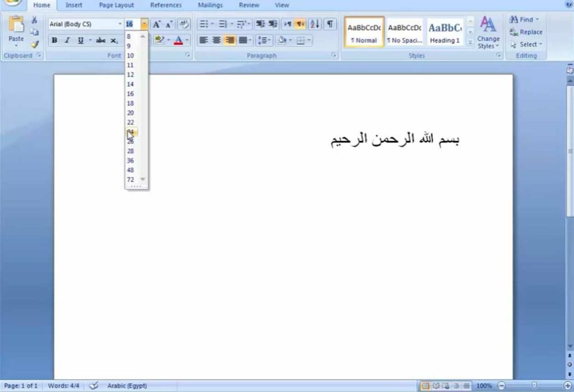Viewport: 574px width, 392px height.
Task: Open the References tab
Action: point(166,5)
